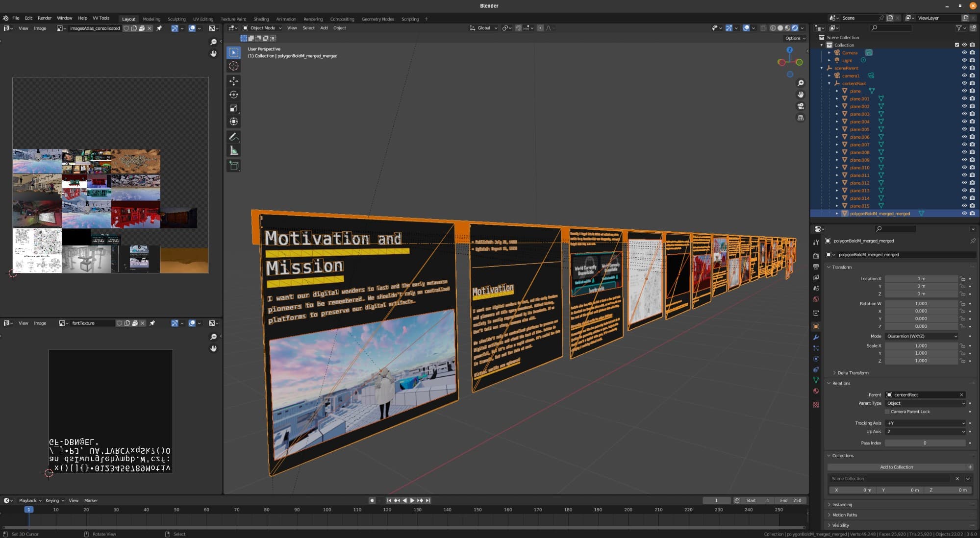Image resolution: width=980 pixels, height=538 pixels.
Task: Open the Object Mode dropdown
Action: click(263, 28)
